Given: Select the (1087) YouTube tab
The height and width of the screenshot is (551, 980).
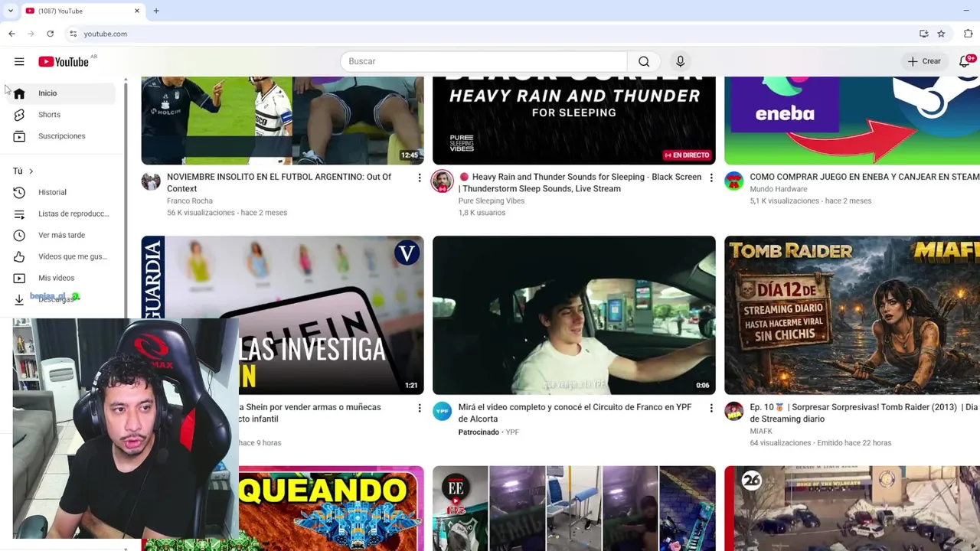Looking at the screenshot, I should (83, 11).
